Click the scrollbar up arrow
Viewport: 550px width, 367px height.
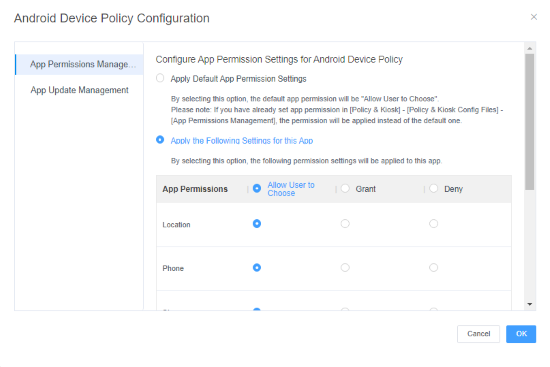coord(530,48)
